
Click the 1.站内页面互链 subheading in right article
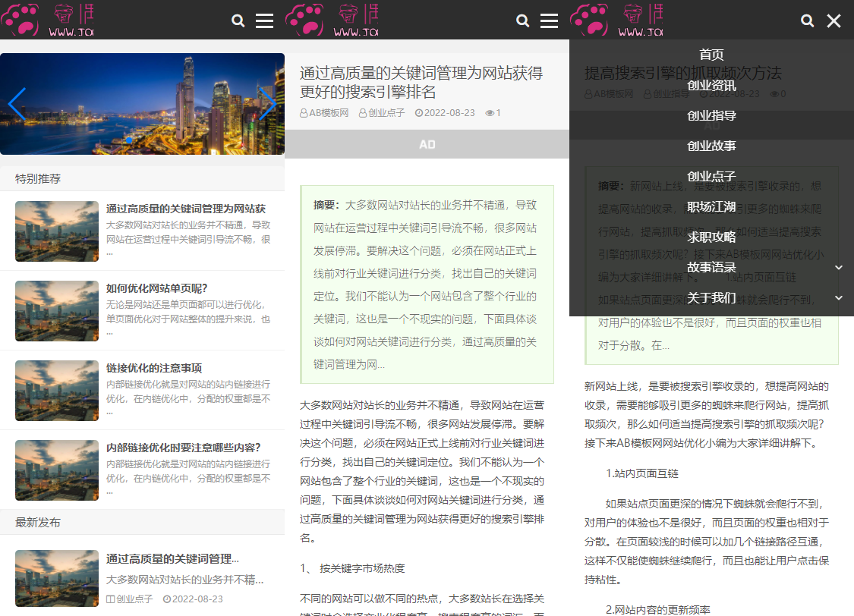(642, 473)
